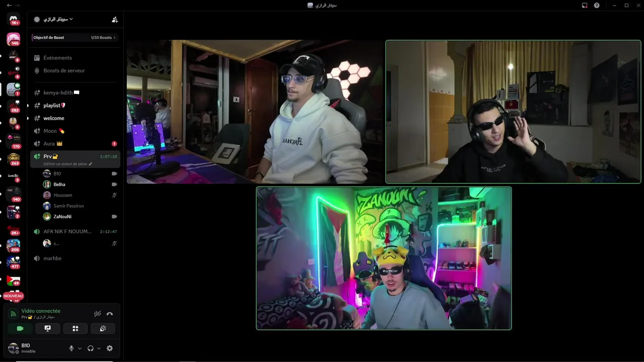Open the server with 263 notification badge

(14, 158)
